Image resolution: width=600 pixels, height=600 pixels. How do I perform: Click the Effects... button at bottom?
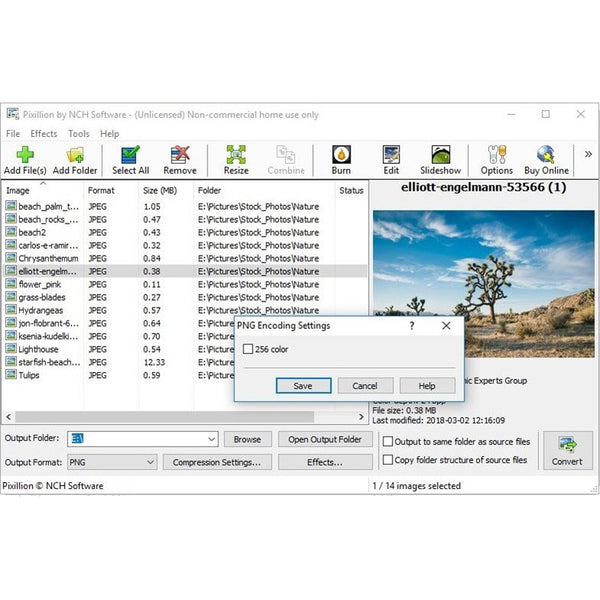point(325,462)
